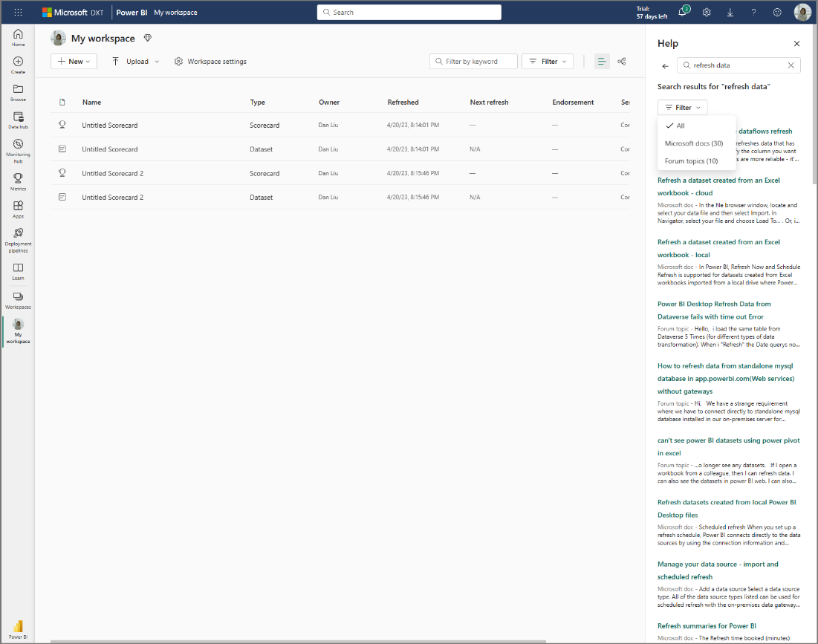This screenshot has width=818, height=644.
Task: Select My workspace in left navigation
Action: tap(18, 331)
